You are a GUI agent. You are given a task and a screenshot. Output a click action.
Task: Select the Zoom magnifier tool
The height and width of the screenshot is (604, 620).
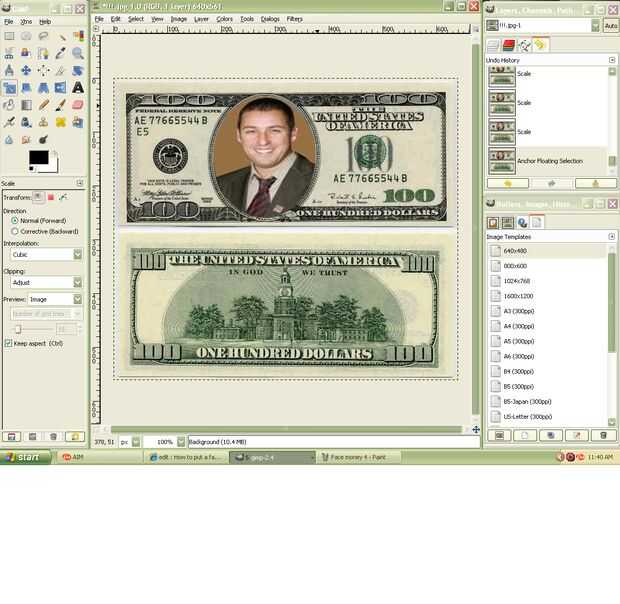coord(78,53)
